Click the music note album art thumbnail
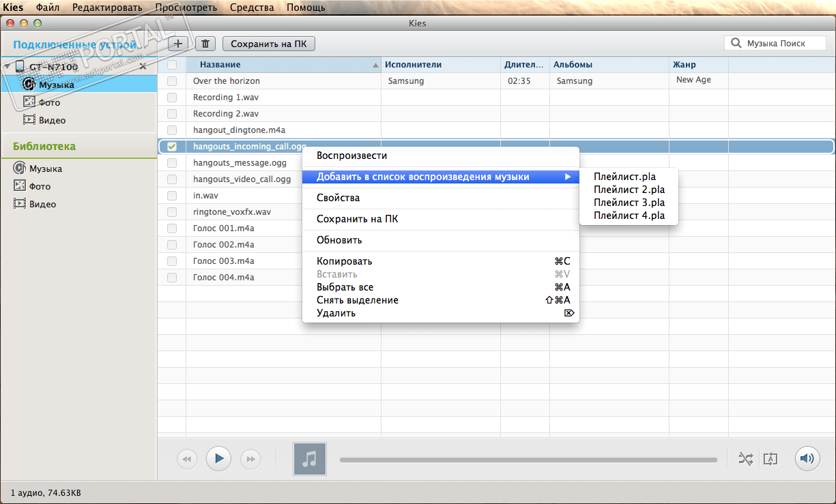Image resolution: width=836 pixels, height=504 pixels. pos(310,459)
